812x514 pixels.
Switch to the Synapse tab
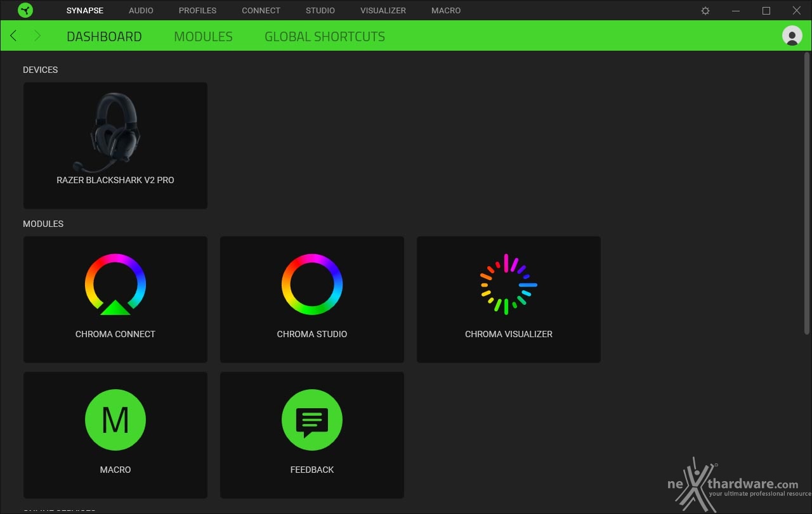pos(85,11)
